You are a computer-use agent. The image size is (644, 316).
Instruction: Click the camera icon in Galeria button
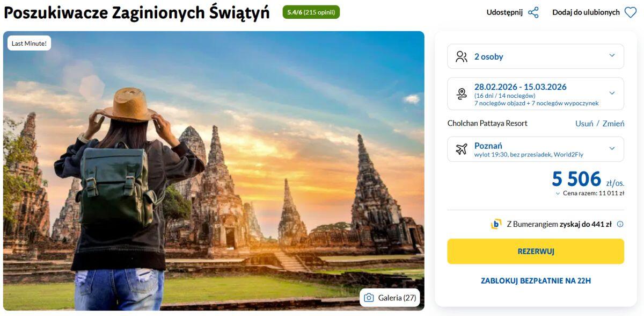pyautogui.click(x=369, y=298)
